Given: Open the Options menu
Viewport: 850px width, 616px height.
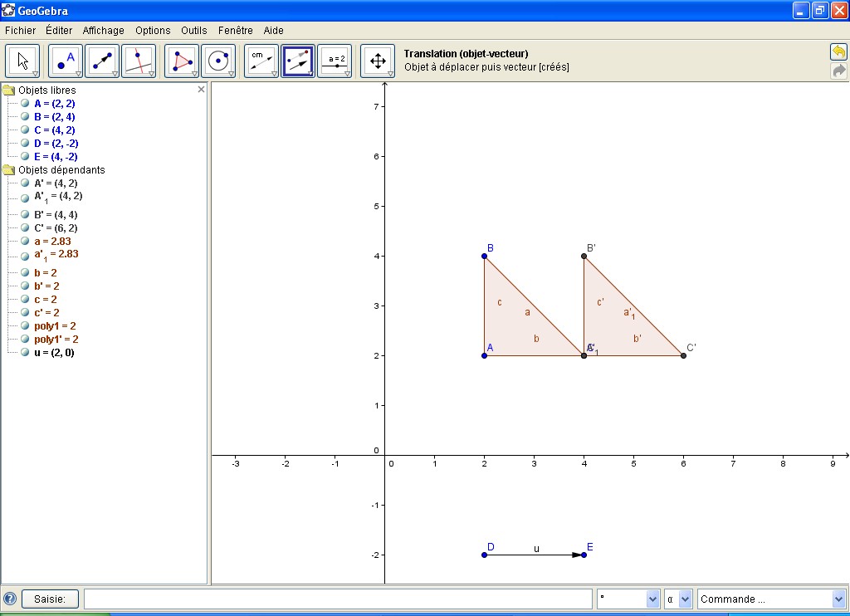Looking at the screenshot, I should click(153, 31).
